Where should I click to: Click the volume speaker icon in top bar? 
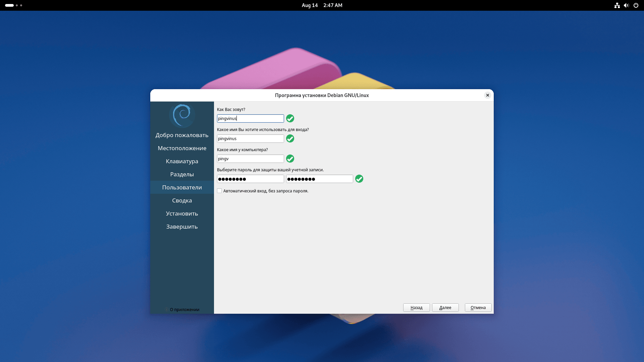click(626, 5)
